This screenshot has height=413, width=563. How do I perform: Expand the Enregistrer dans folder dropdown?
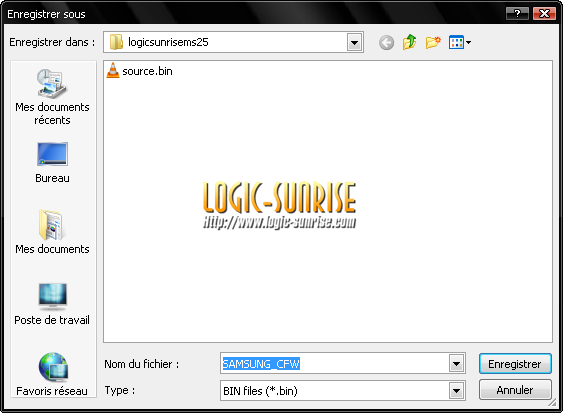(x=354, y=43)
